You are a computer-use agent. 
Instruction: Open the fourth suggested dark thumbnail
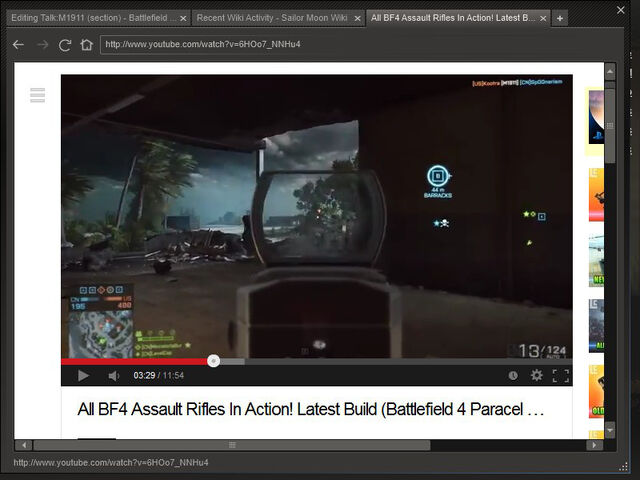coord(596,326)
